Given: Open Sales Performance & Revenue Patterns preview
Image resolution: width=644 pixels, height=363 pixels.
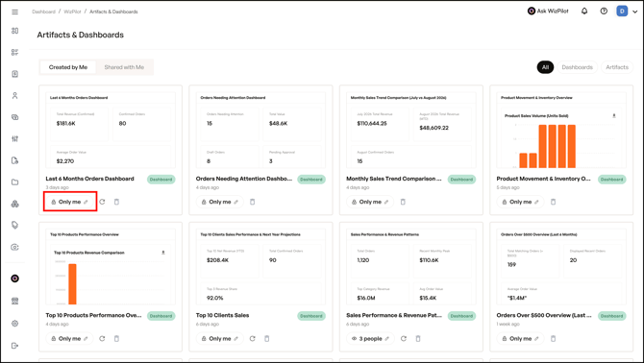Looking at the screenshot, I should [x=411, y=267].
